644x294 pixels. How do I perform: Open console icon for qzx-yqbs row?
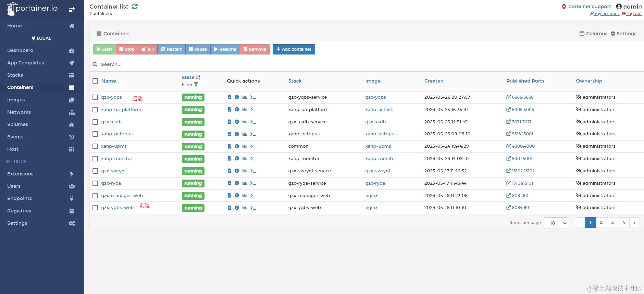point(253,97)
